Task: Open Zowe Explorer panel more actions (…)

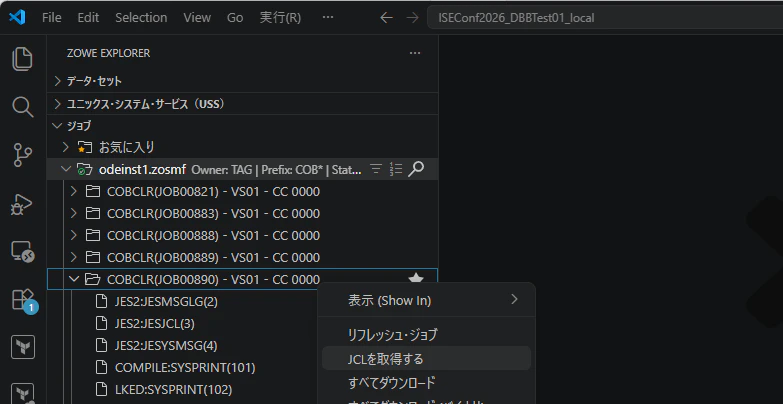Action: coord(415,53)
